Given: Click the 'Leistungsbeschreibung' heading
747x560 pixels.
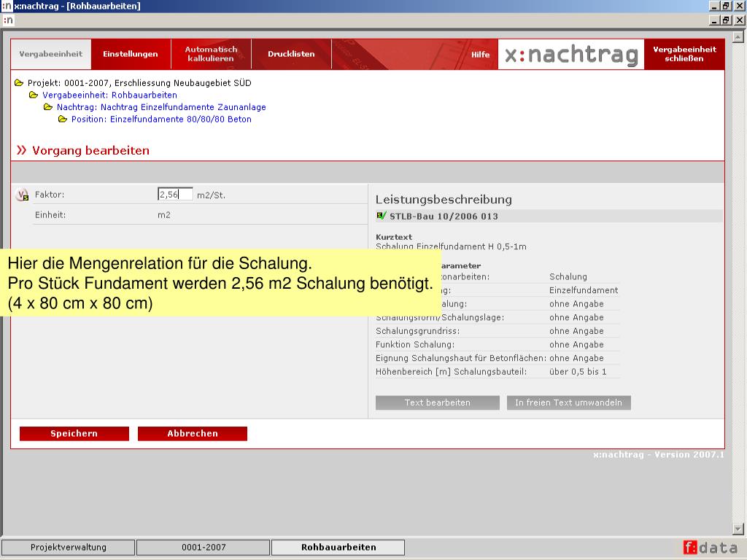Looking at the screenshot, I should point(444,200).
